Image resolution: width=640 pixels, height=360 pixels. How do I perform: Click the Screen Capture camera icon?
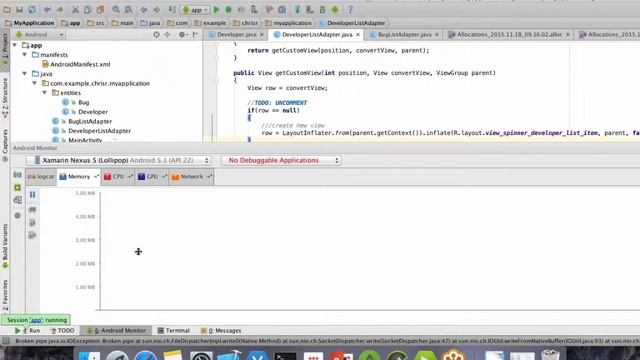18,175
